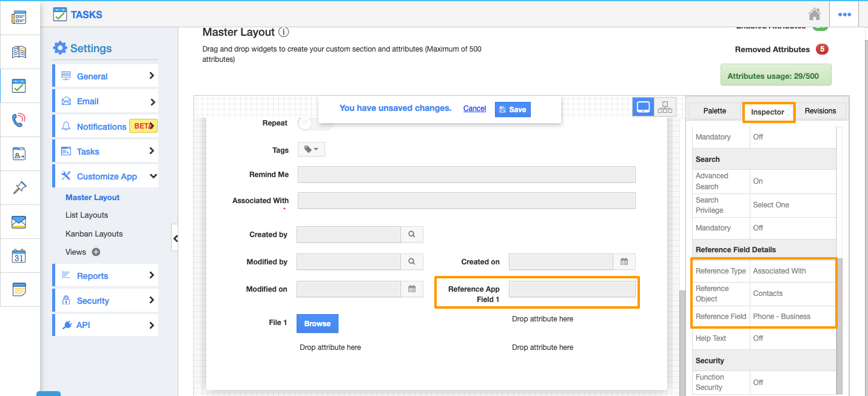The height and width of the screenshot is (396, 868).
Task: Click the home icon in top bar
Action: pyautogui.click(x=814, y=15)
